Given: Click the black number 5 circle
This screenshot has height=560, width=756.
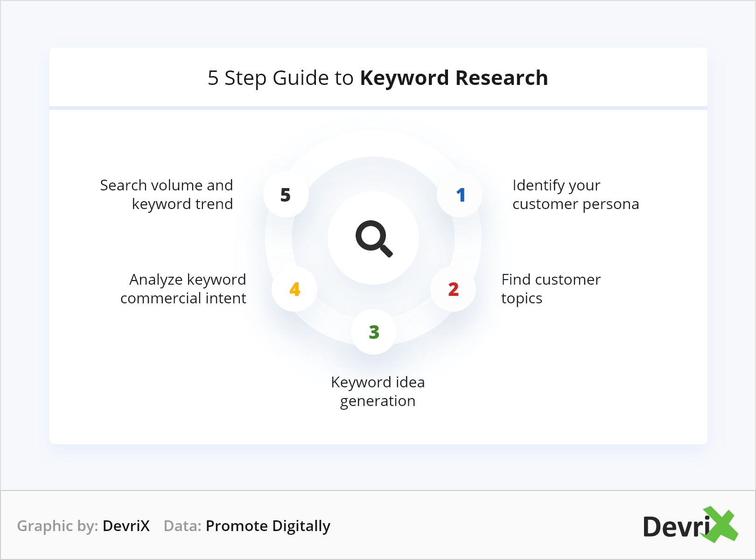Looking at the screenshot, I should (x=286, y=195).
